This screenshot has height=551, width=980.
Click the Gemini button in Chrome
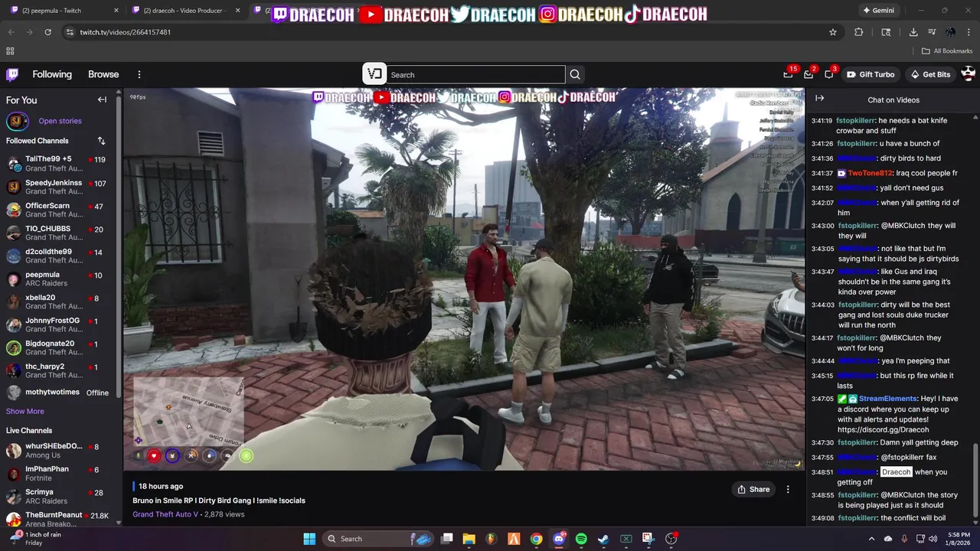click(x=878, y=11)
